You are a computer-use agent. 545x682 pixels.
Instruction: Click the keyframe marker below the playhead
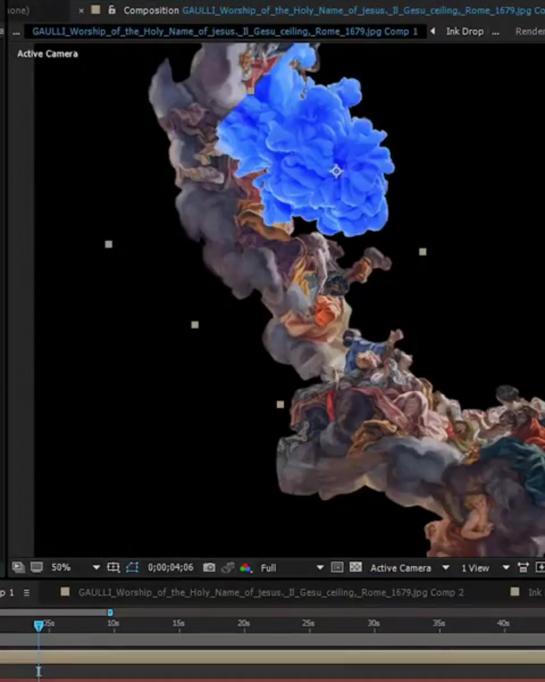pos(39,672)
